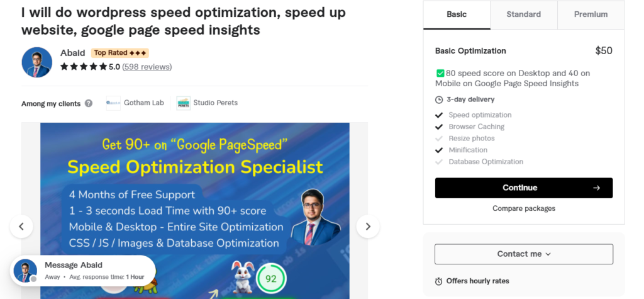The width and height of the screenshot is (644, 299).
Task: Click the help question mark beside Among my clients
Action: click(89, 103)
